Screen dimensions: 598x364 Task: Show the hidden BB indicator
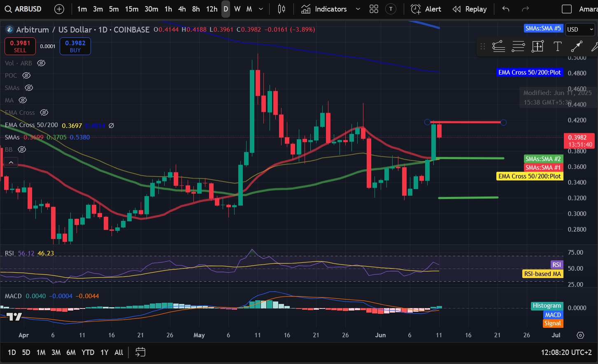click(x=22, y=149)
